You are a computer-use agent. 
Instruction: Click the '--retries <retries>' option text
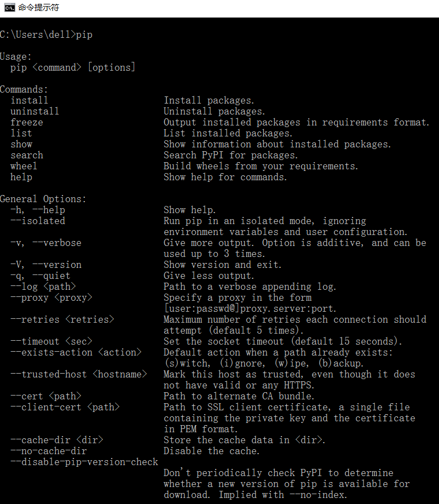(62, 319)
